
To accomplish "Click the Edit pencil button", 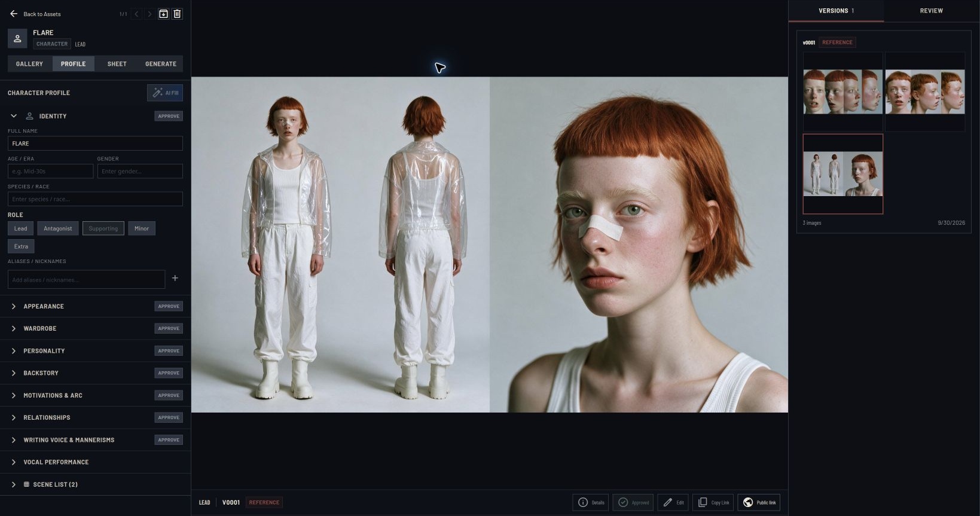I will pyautogui.click(x=673, y=502).
